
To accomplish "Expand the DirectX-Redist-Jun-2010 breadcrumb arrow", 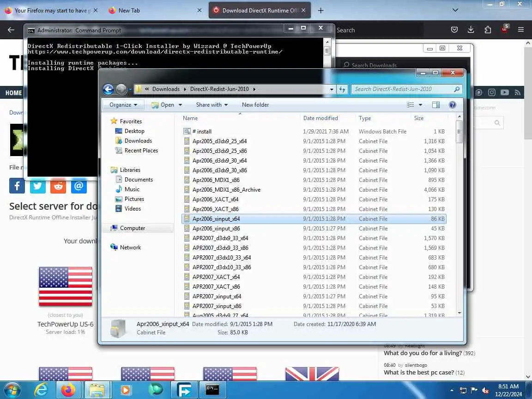I will pos(254,89).
